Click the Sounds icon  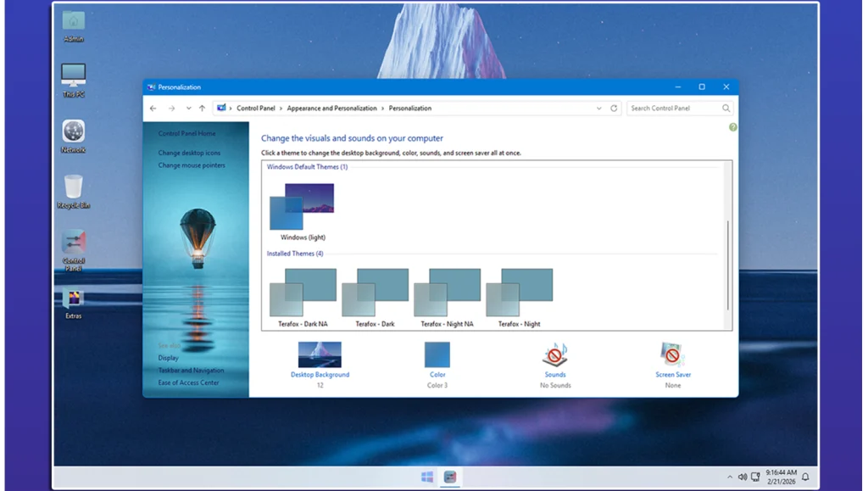click(555, 354)
